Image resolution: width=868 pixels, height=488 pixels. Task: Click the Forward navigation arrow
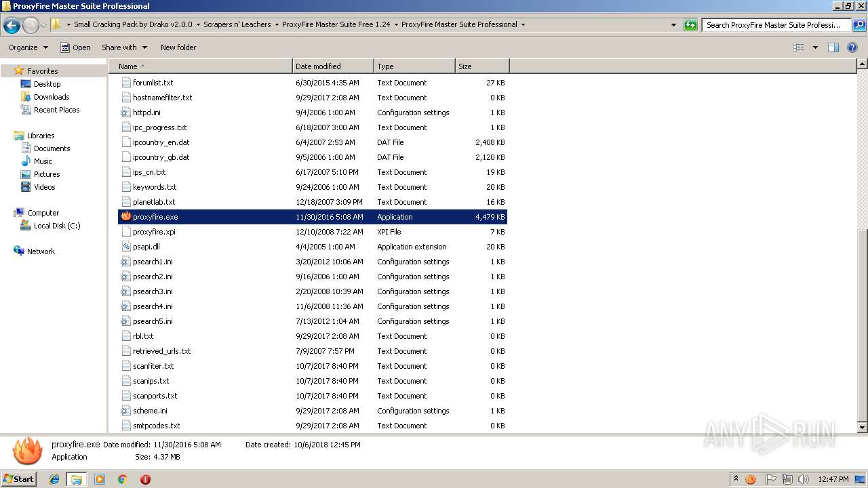[x=31, y=25]
